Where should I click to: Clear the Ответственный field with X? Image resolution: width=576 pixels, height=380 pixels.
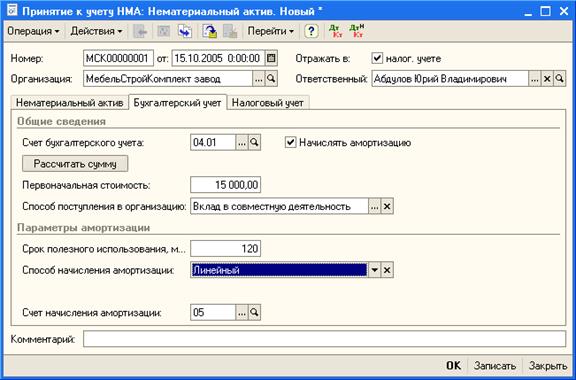point(547,79)
